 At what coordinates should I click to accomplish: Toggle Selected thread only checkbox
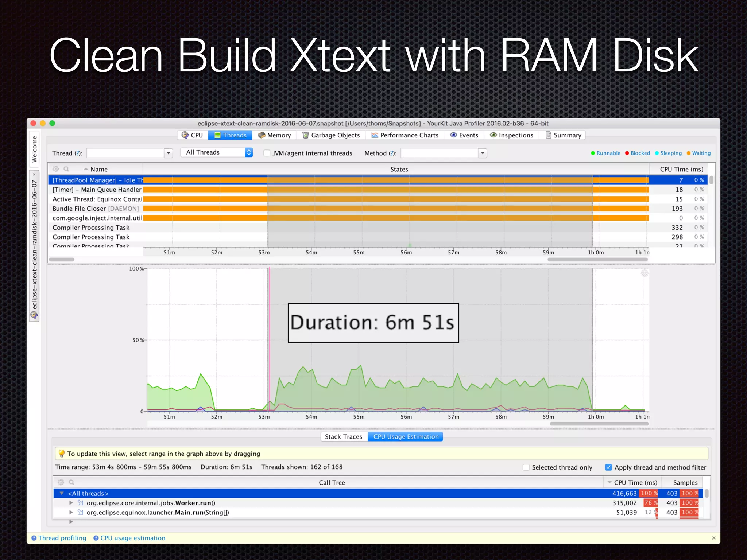tap(526, 467)
